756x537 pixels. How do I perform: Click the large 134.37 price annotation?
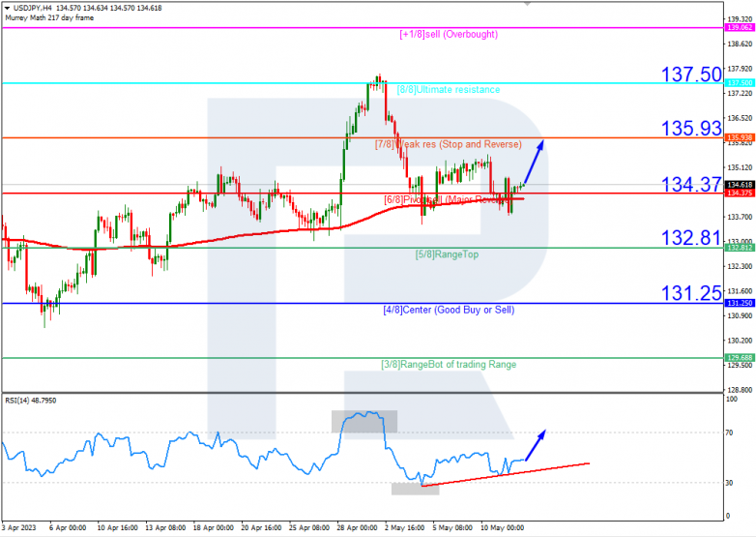click(691, 184)
